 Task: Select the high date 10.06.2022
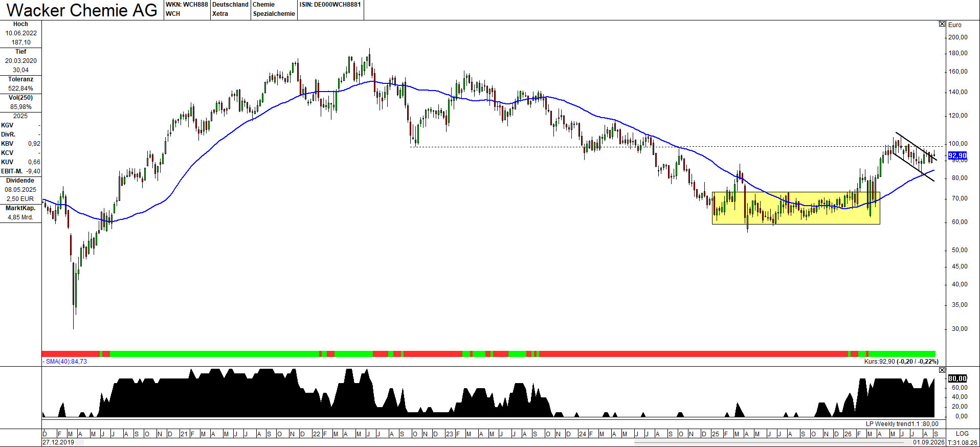(21, 33)
